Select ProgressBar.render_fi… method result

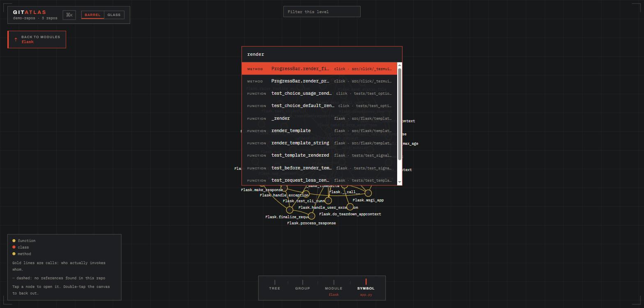(320, 69)
